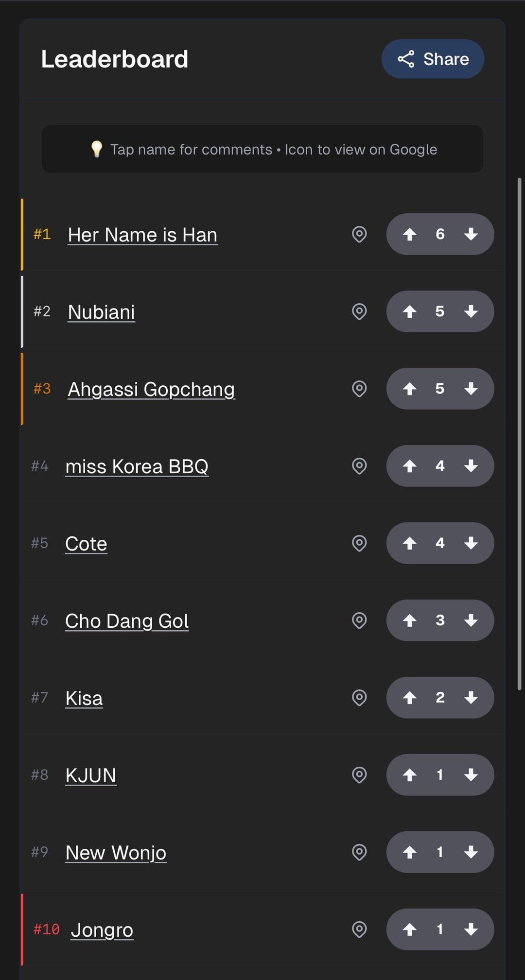The image size is (525, 980).
Task: Tap the New Wonjo name link
Action: 116,853
